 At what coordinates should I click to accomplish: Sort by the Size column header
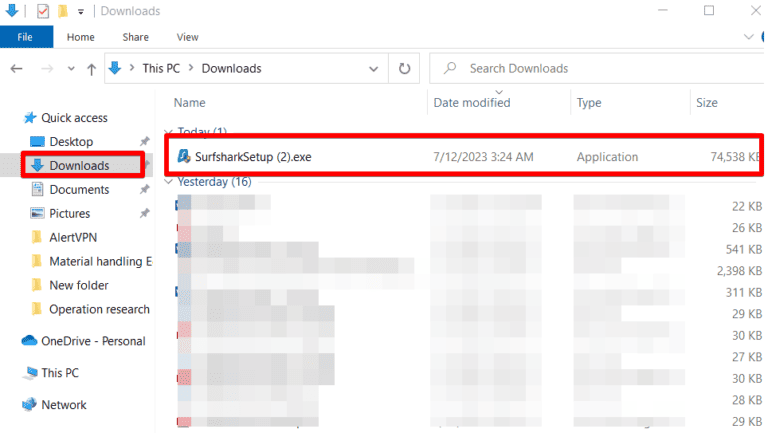(x=707, y=103)
